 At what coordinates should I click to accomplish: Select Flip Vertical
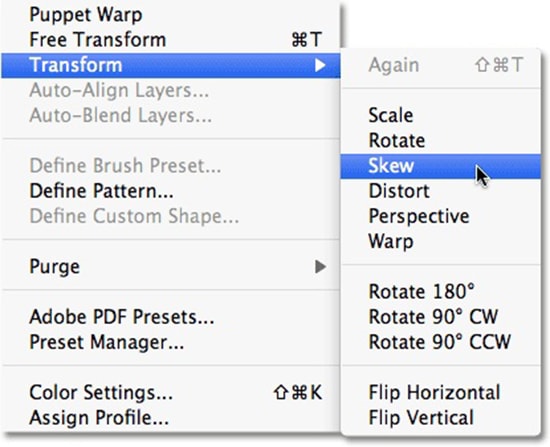coord(440,418)
